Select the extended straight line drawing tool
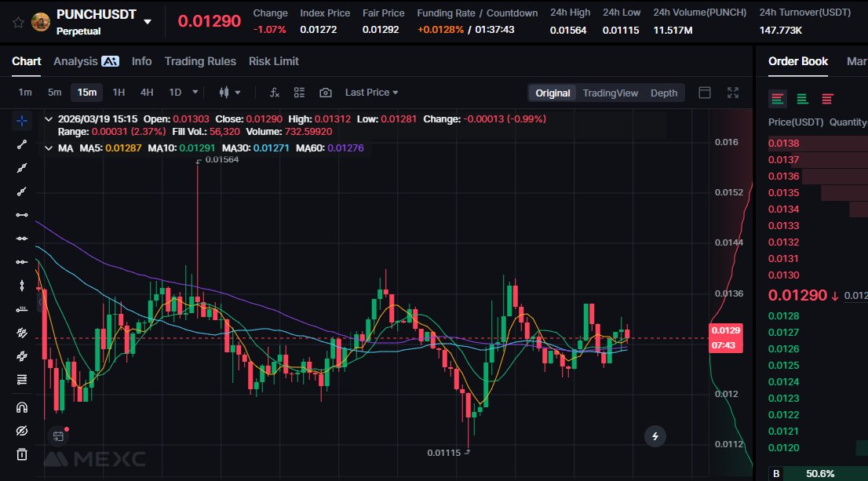 click(x=22, y=168)
